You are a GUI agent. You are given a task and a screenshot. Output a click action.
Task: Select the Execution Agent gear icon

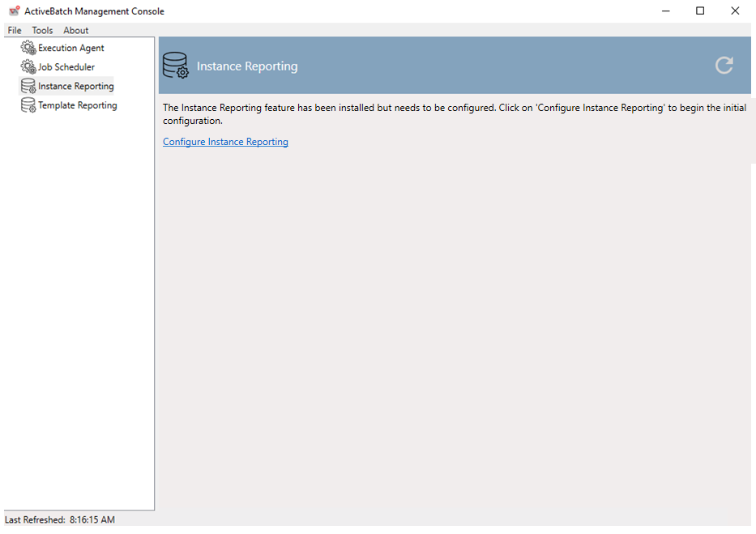pyautogui.click(x=28, y=48)
